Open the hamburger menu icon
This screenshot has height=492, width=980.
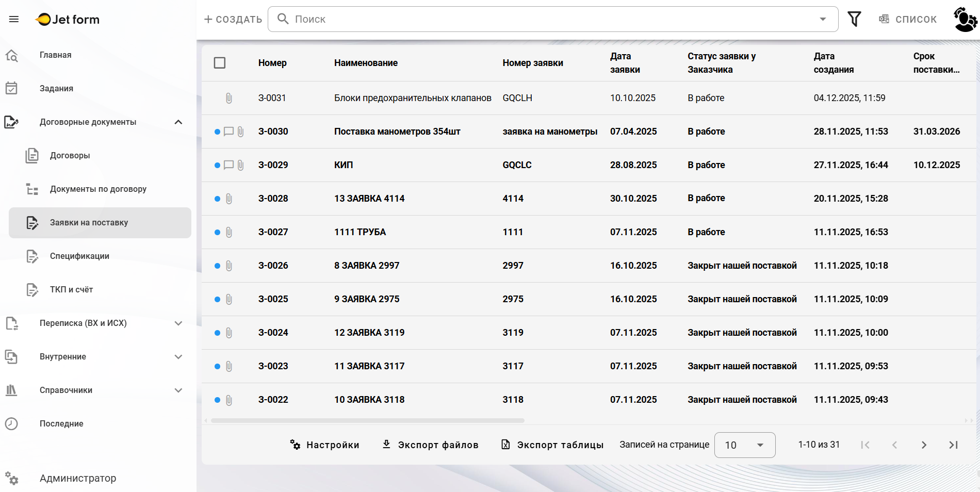pyautogui.click(x=14, y=19)
